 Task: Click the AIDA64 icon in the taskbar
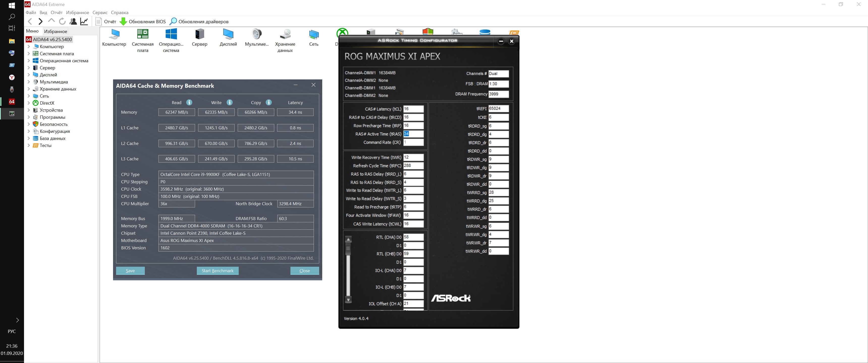tap(12, 101)
